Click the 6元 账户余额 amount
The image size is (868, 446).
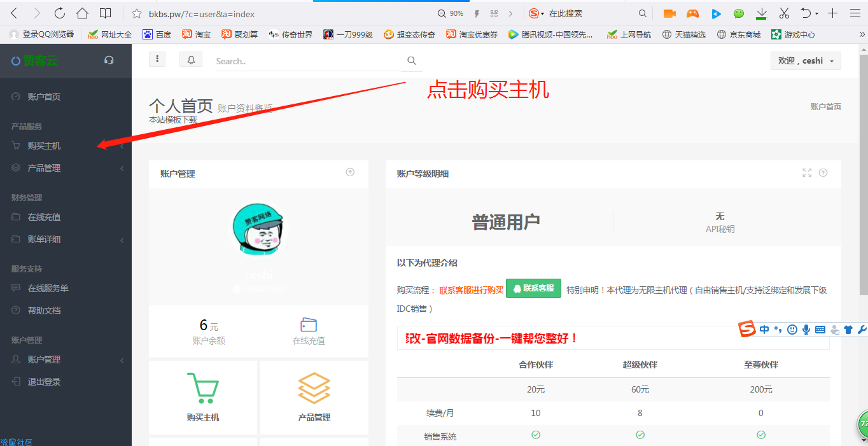(209, 326)
